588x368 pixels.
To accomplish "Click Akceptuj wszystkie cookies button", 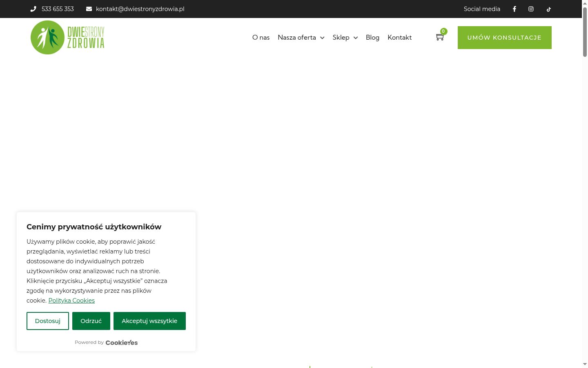I will (149, 321).
